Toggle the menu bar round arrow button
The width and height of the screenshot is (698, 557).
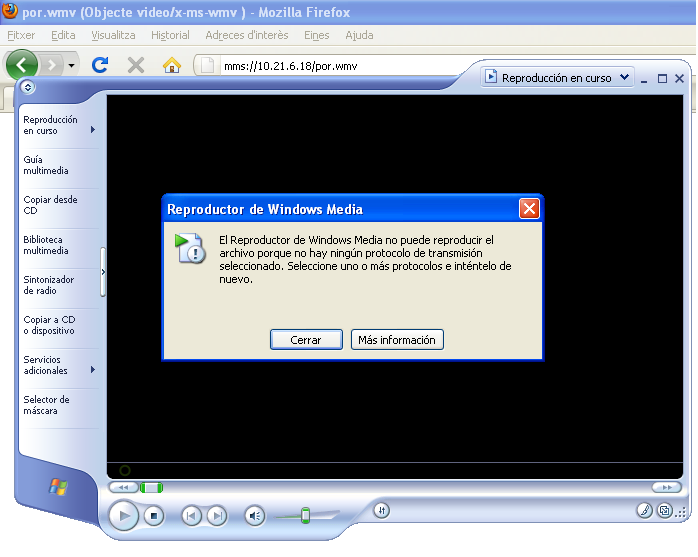click(x=28, y=87)
